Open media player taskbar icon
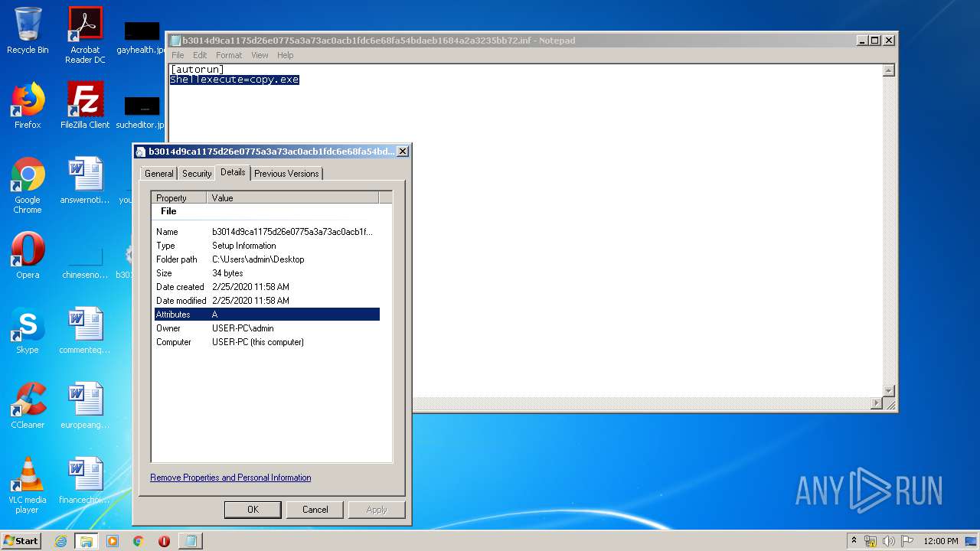Viewport: 980px width, 551px height. coord(113,541)
